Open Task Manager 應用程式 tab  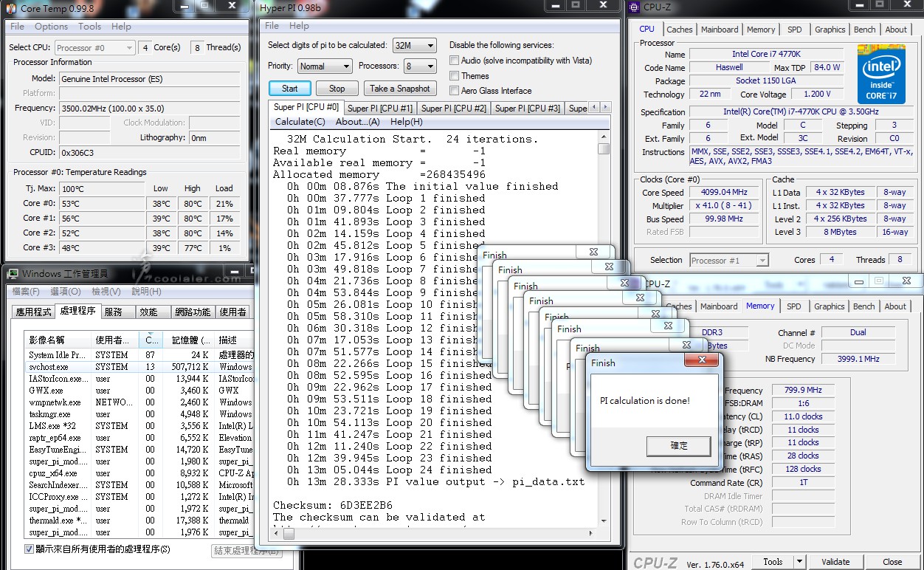coord(34,312)
